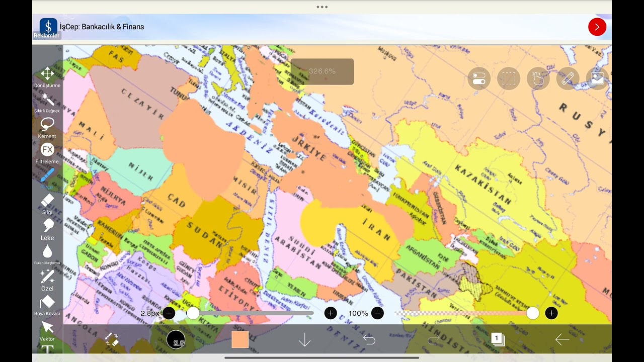Select the Bulanıklaştırma blur tool

click(47, 254)
